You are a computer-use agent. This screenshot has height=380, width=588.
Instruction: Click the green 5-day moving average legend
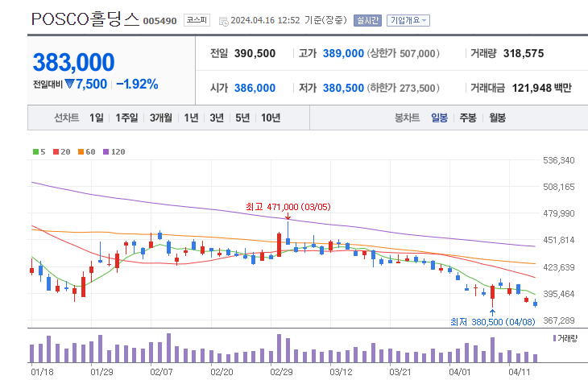39,152
